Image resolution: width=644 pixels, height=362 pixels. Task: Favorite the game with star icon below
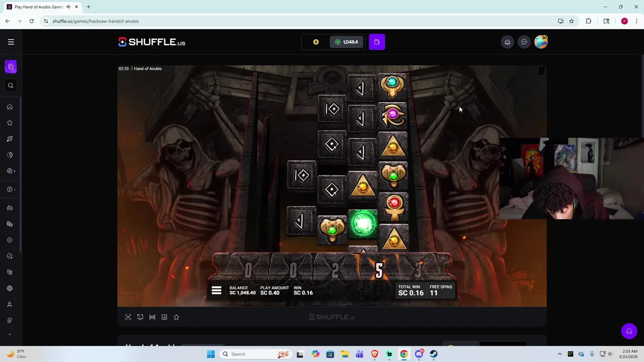176,317
